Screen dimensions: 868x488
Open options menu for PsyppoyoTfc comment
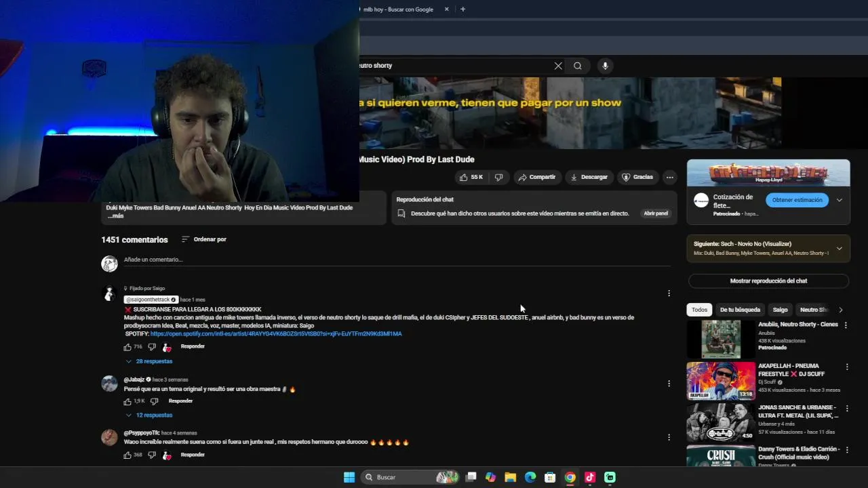[x=669, y=437]
